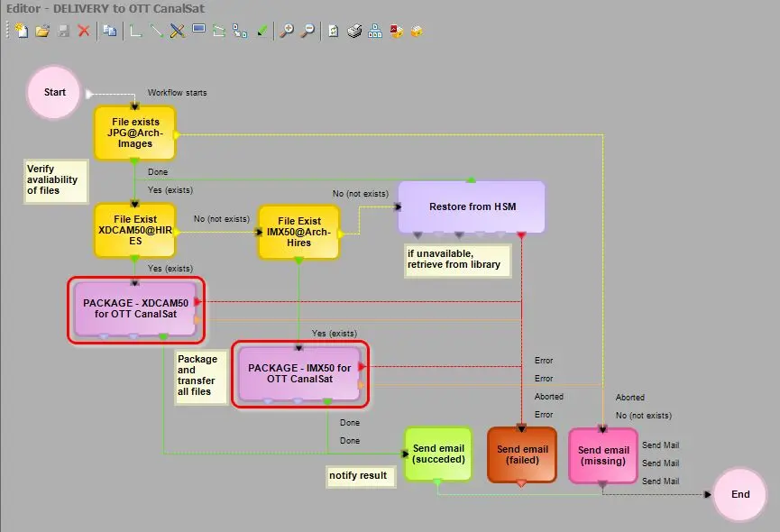Click the 'Verify avaliability of files' note
The image size is (780, 532).
point(55,180)
